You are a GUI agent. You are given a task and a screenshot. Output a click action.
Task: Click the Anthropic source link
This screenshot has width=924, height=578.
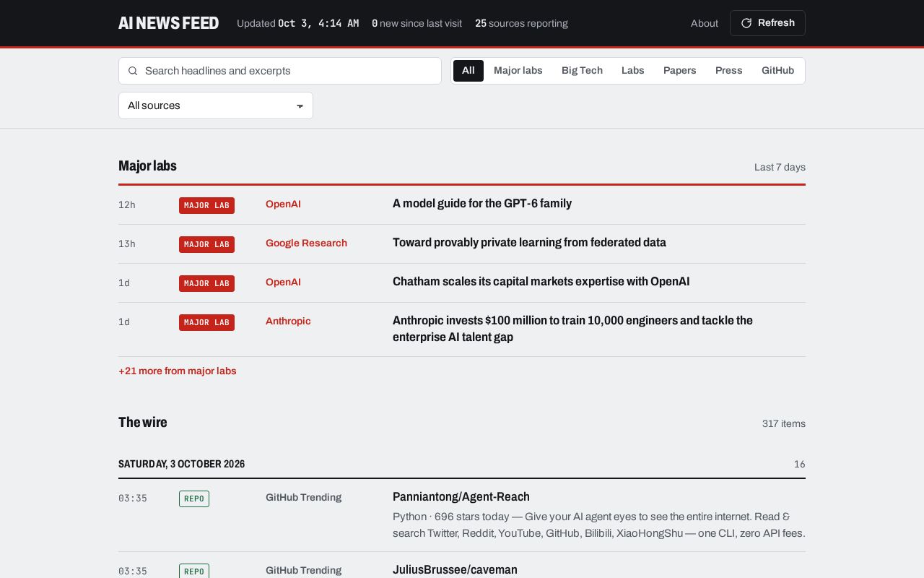pyautogui.click(x=288, y=322)
